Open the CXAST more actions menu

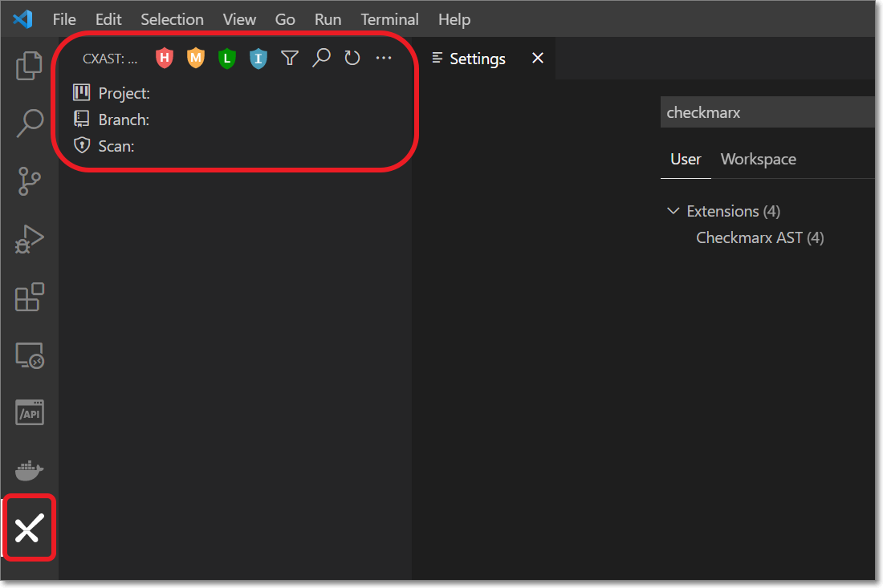pyautogui.click(x=384, y=58)
